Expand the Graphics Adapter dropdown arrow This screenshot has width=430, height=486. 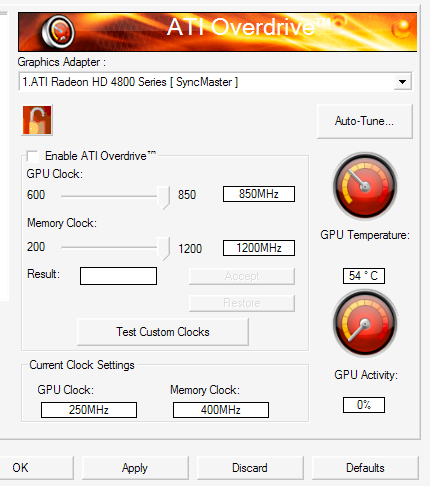(403, 82)
